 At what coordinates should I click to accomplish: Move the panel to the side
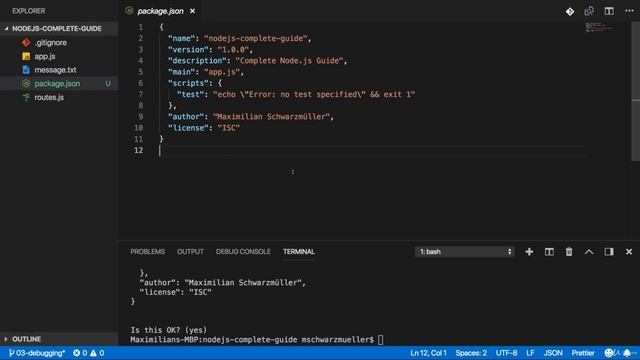coord(609,252)
